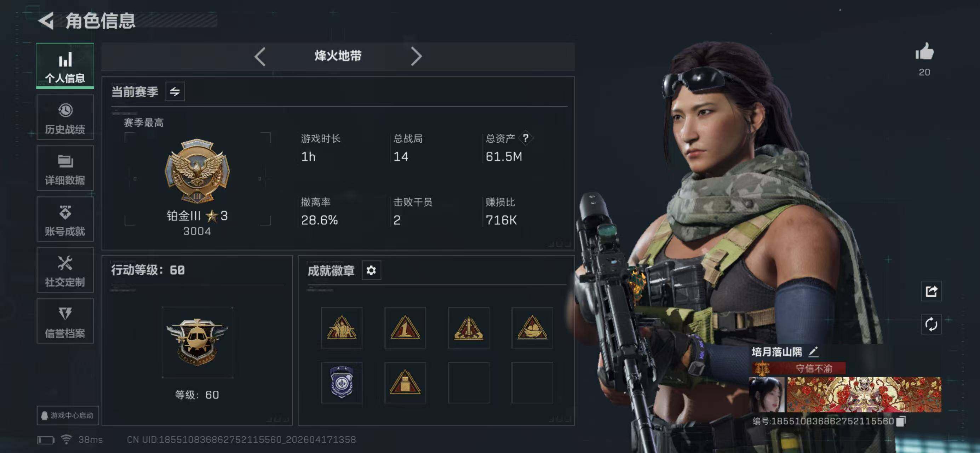Open 成就徽章 settings gear
Image resolution: width=980 pixels, height=453 pixels.
371,270
